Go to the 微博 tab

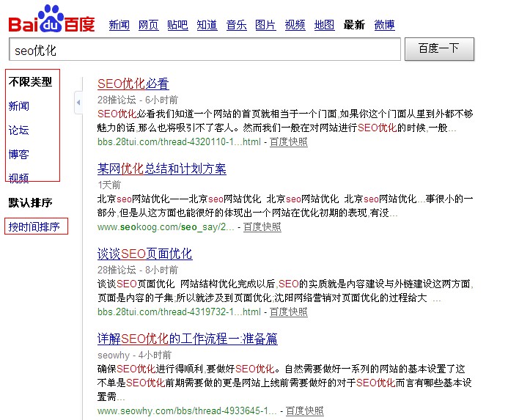point(384,26)
